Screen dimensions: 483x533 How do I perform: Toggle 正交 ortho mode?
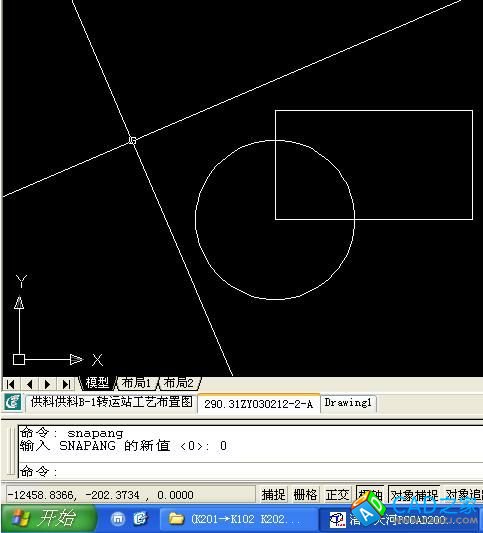[337, 495]
